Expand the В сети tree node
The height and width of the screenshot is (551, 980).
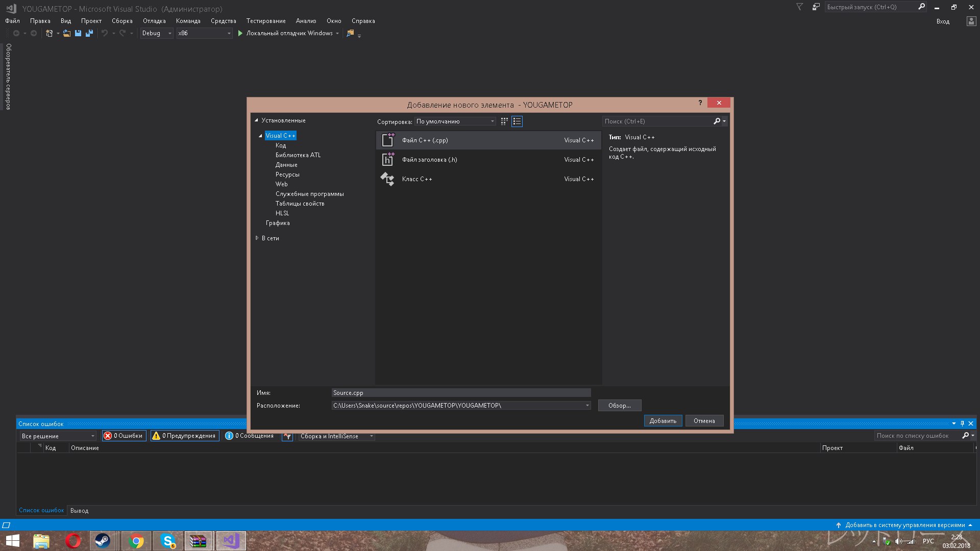coord(257,238)
